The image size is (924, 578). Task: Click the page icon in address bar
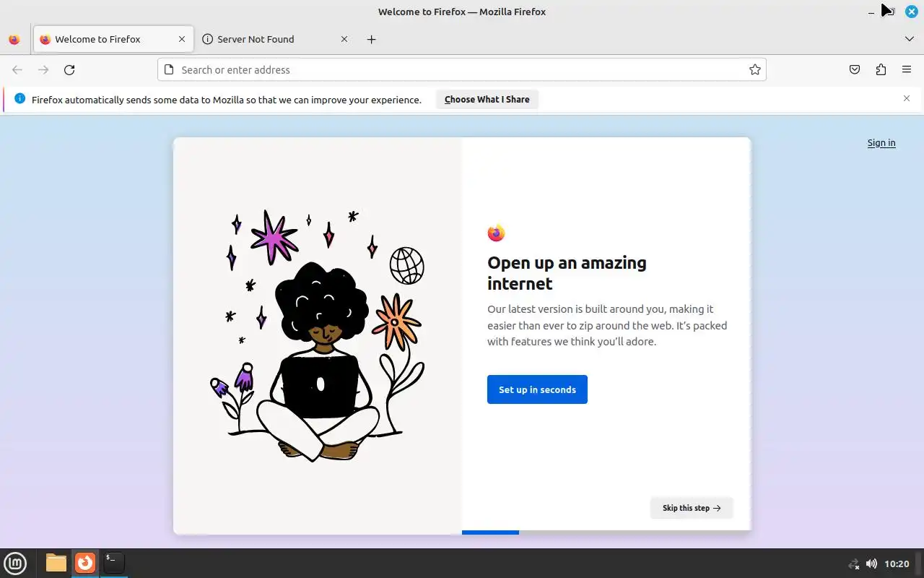[170, 70]
